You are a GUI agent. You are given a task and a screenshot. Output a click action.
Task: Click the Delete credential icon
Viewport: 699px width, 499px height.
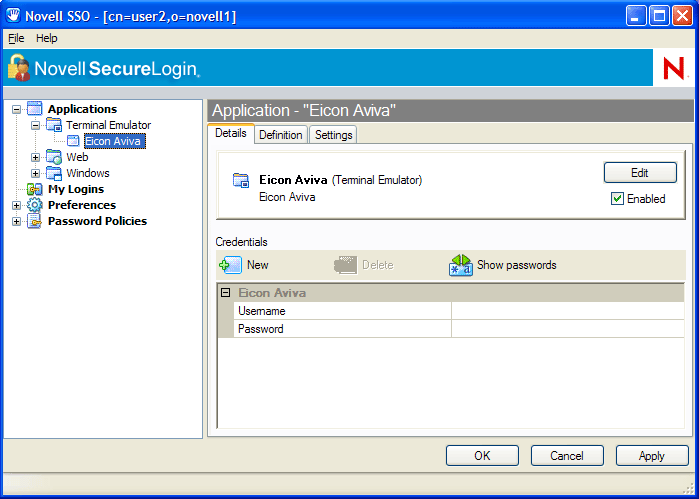click(345, 265)
